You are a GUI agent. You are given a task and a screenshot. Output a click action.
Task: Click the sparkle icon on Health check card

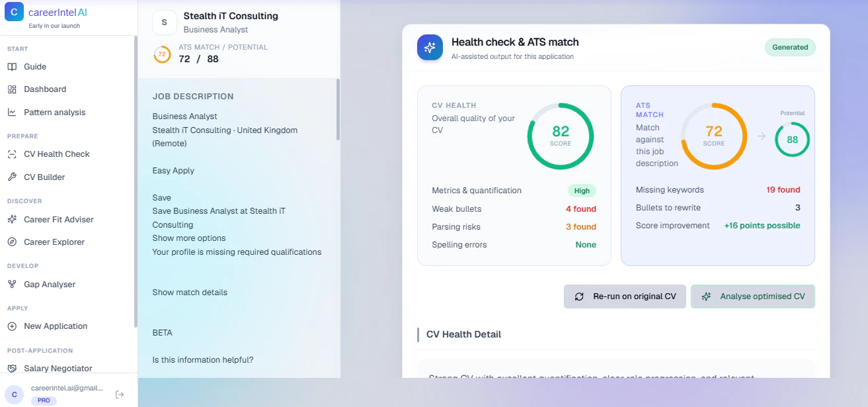tap(430, 47)
